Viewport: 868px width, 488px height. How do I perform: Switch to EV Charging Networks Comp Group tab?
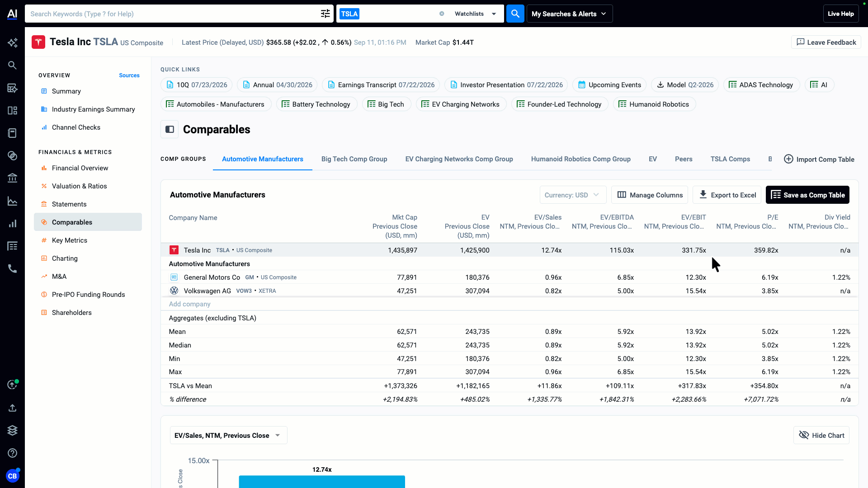pos(459,159)
